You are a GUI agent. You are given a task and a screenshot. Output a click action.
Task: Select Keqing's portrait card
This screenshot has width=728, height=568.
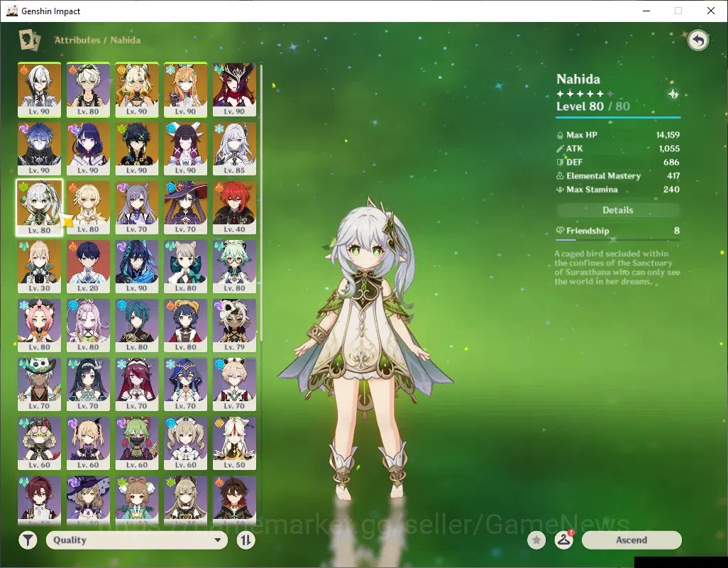pyautogui.click(x=137, y=207)
